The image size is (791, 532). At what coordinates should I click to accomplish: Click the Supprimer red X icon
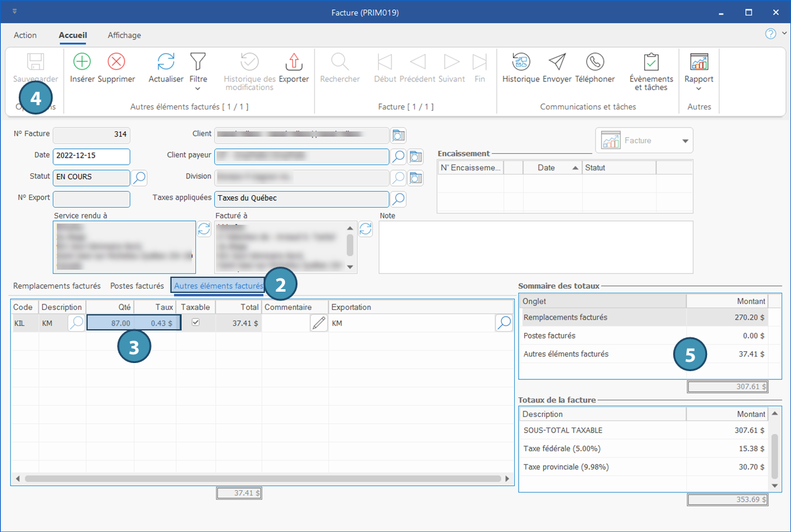click(116, 61)
